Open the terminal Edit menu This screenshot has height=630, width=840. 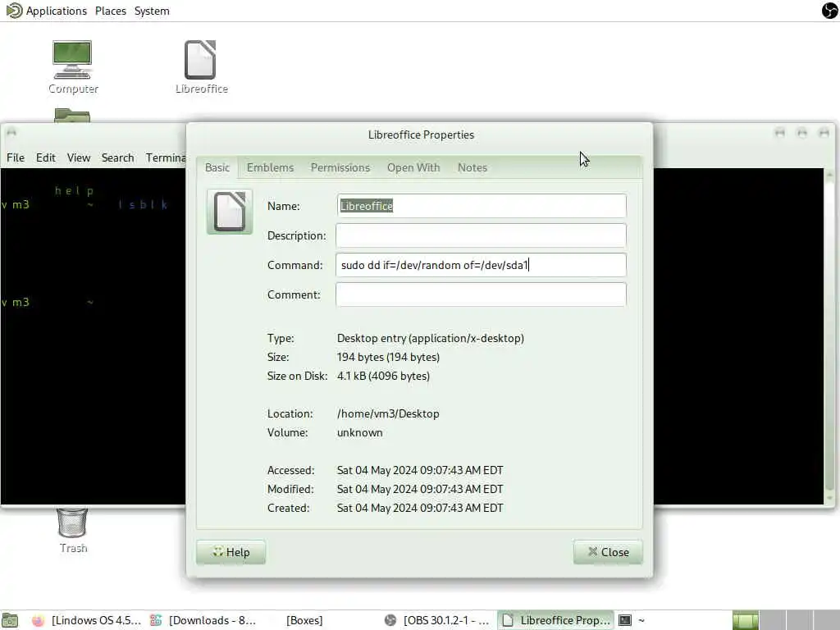(46, 157)
